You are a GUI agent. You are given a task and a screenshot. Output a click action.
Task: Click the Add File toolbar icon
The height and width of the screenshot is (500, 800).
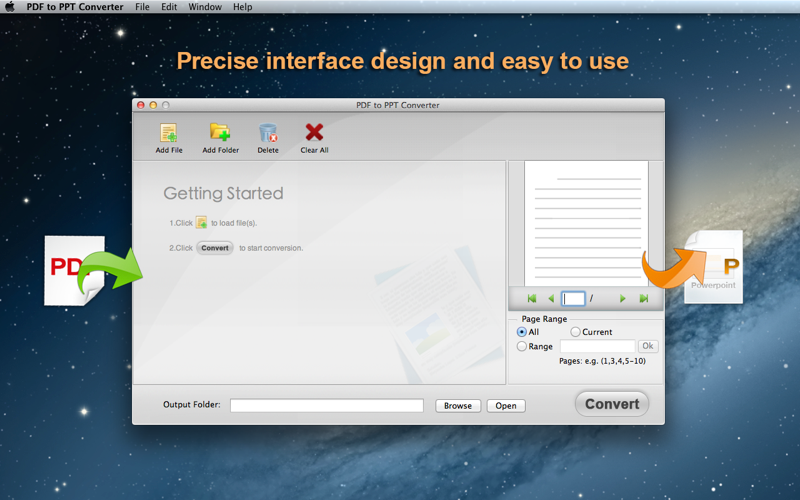169,133
